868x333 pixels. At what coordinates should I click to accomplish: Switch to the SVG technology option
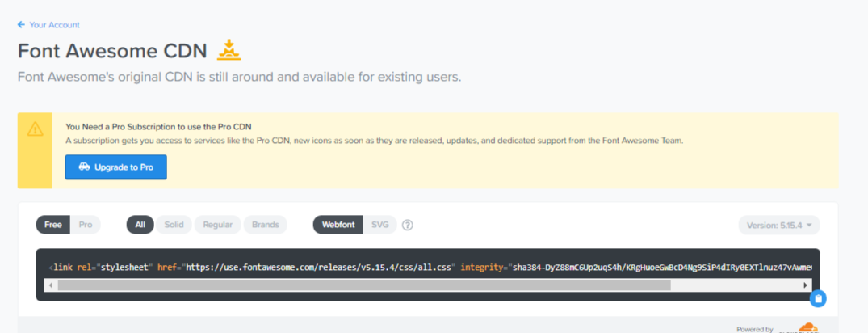[x=379, y=225]
